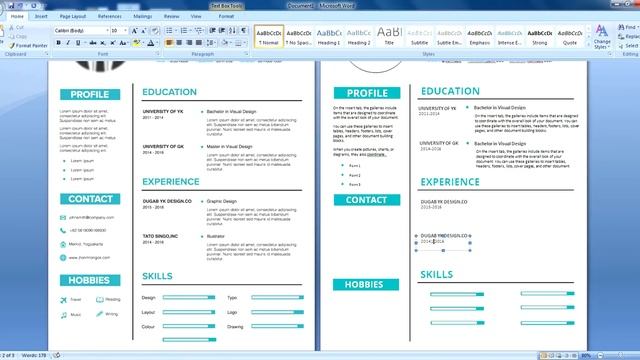Switch to the Insert tab
Image resolution: width=640 pixels, height=360 pixels.
[x=41, y=16]
